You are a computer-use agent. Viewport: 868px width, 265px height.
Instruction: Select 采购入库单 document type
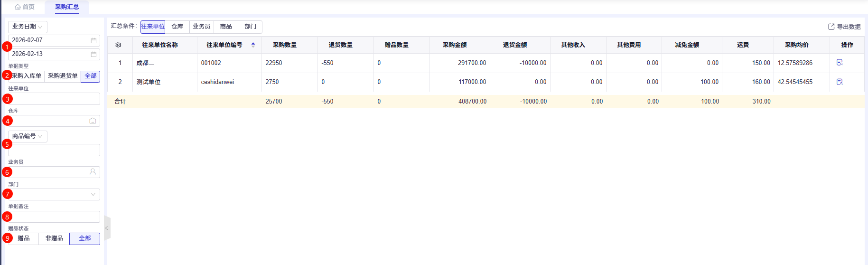(27, 76)
